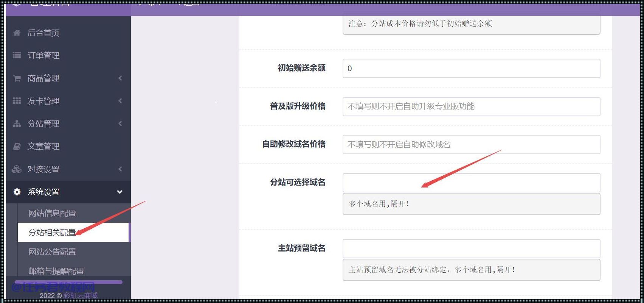The image size is (644, 303).
Task: Click the note 注意:分站成本价格请勿低于初始赠送余额
Action: [x=420, y=23]
